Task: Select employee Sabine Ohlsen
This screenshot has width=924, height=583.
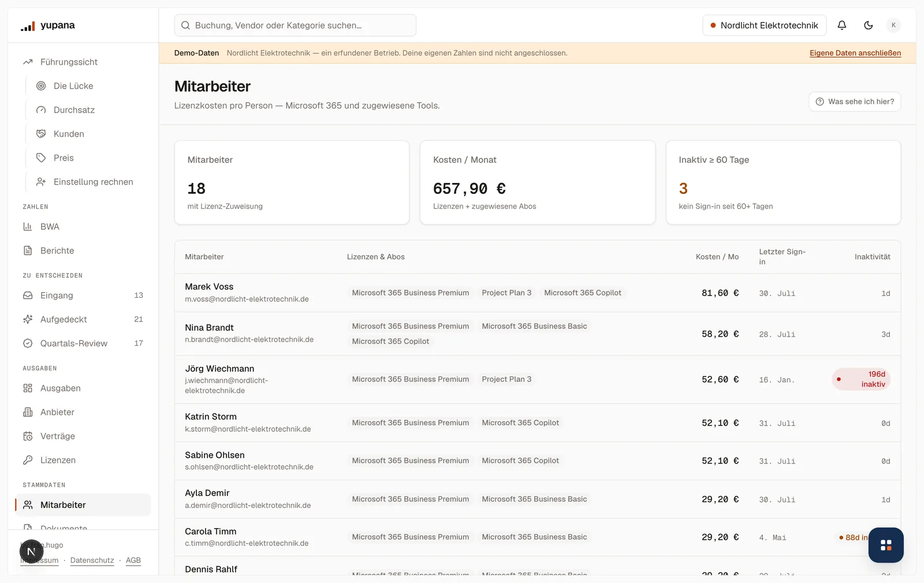Action: tap(215, 455)
